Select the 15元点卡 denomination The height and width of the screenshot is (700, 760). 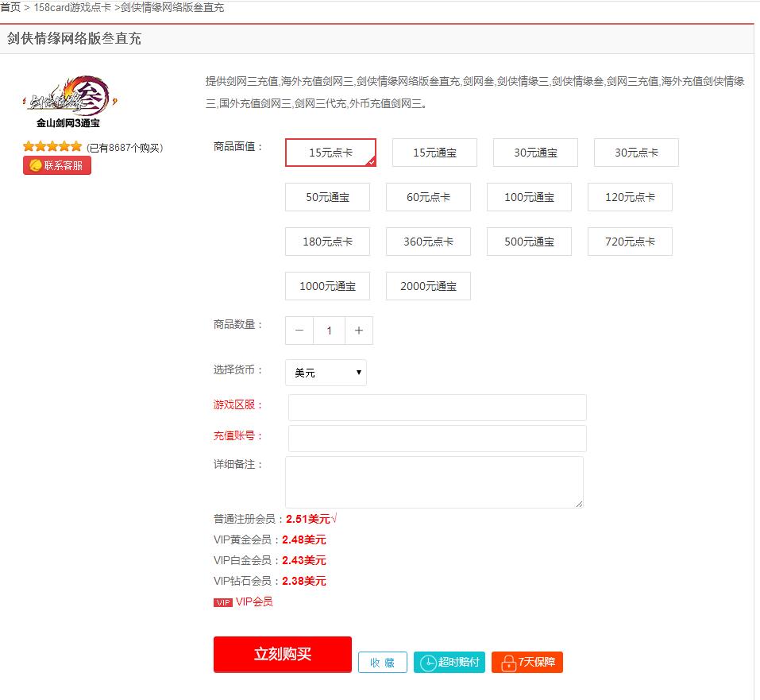point(330,153)
